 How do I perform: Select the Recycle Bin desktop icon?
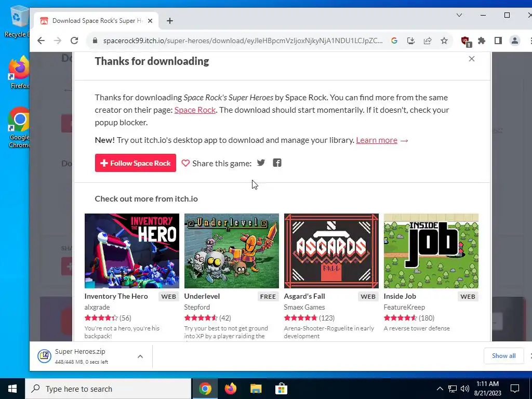point(17,21)
